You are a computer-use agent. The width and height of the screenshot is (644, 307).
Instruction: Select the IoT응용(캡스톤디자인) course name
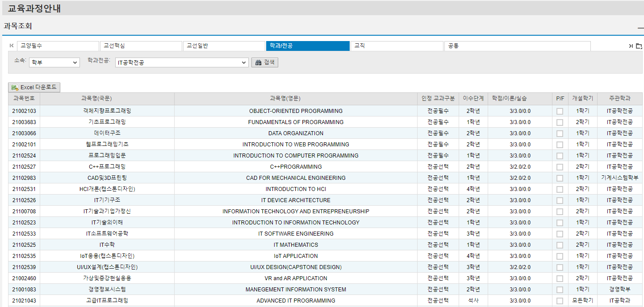pos(107,256)
